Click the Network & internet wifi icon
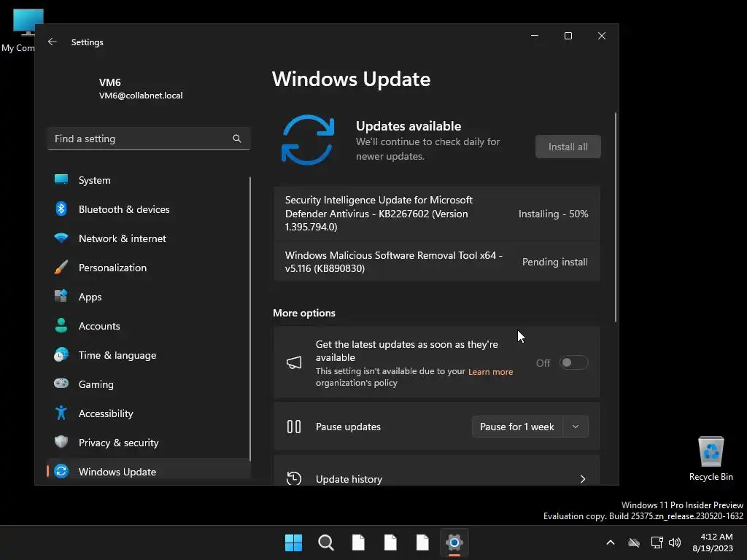This screenshot has width=747, height=560. (x=61, y=238)
